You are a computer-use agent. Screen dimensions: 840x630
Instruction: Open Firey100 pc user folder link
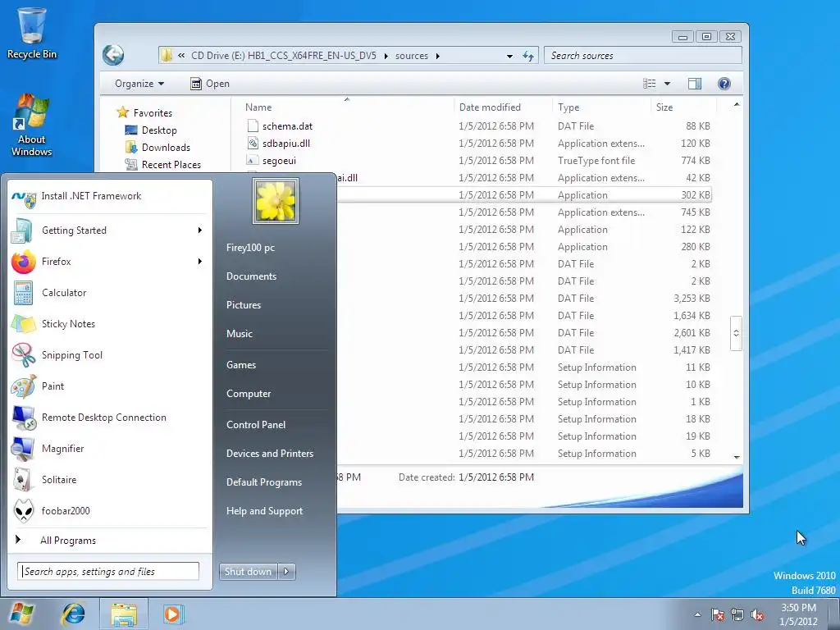tap(250, 248)
